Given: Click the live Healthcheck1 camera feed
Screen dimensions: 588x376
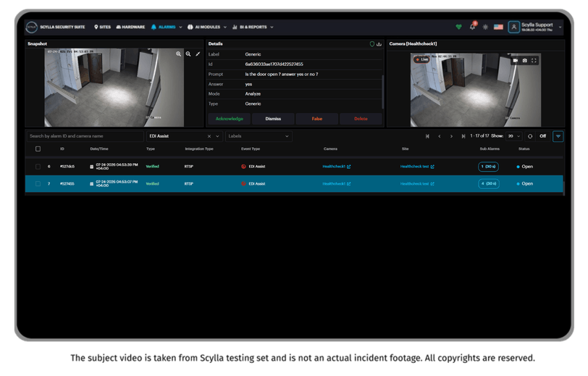Looking at the screenshot, I should tap(476, 90).
